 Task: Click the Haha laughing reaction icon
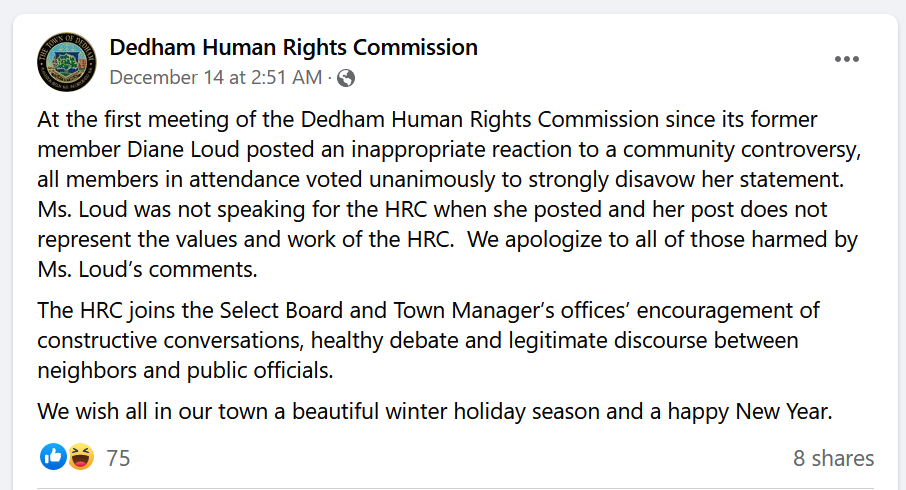[x=80, y=457]
